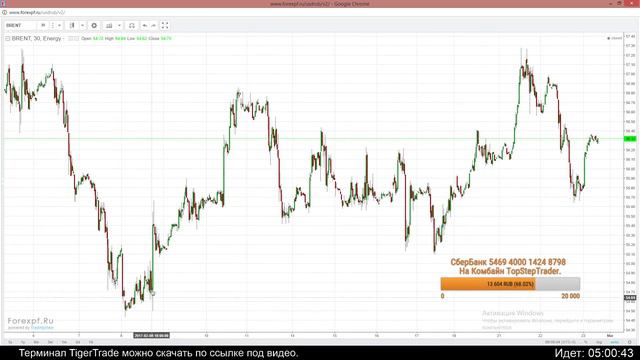Click the dark crosshair price label on axis

(630, 298)
